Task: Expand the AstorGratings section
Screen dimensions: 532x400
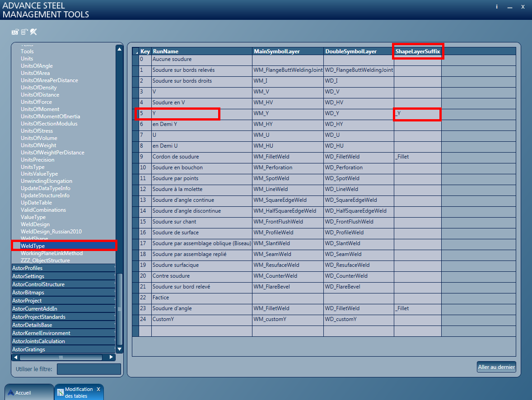Action: click(x=63, y=349)
